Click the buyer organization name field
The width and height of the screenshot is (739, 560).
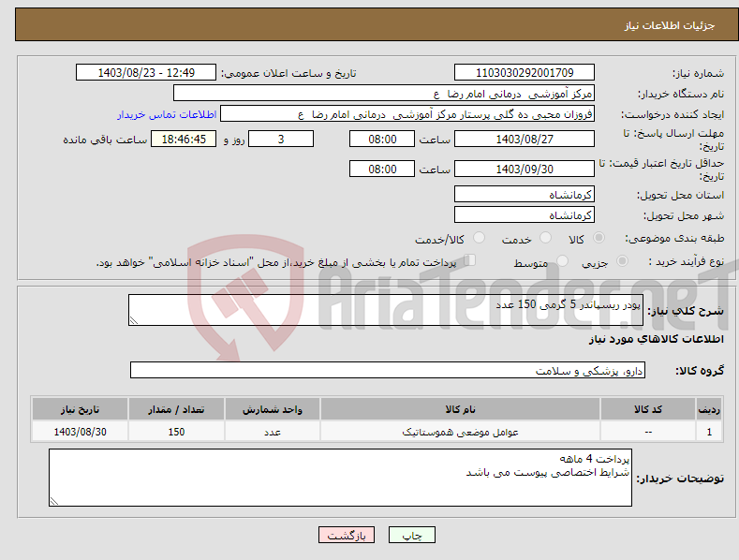tap(384, 94)
